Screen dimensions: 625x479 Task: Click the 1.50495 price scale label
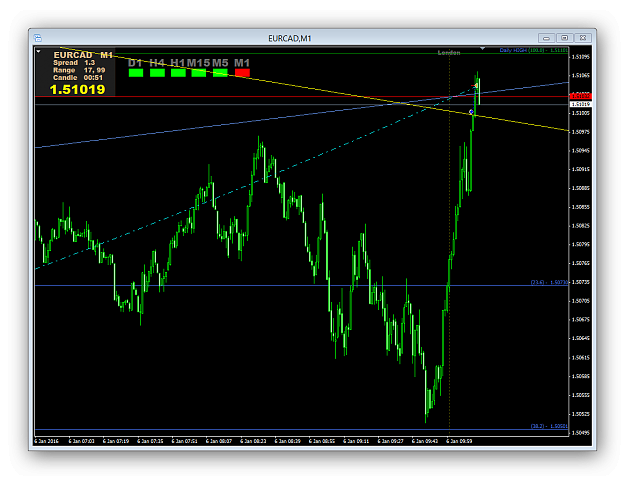tap(580, 433)
